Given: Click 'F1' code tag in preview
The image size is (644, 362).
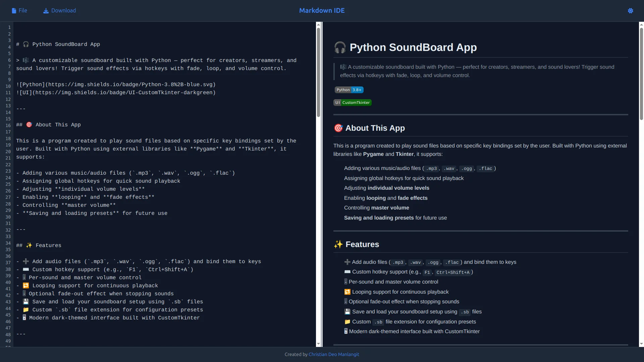Looking at the screenshot, I should [427, 273].
